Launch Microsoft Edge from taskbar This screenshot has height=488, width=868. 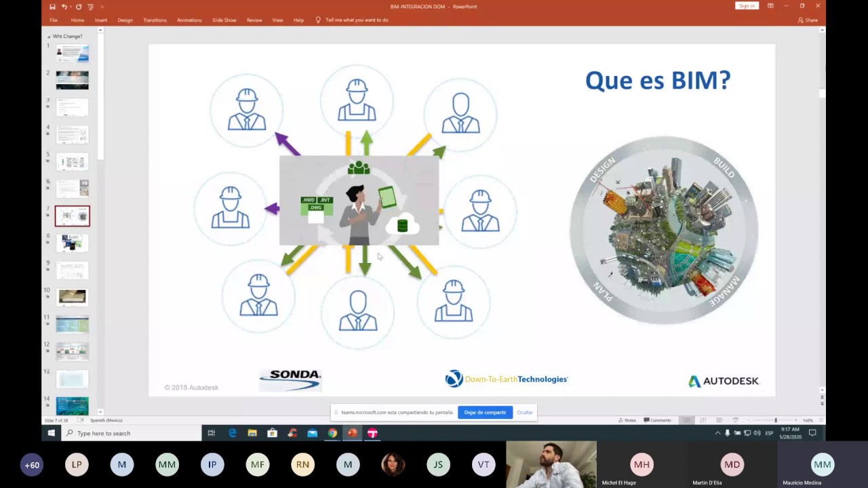(x=232, y=433)
